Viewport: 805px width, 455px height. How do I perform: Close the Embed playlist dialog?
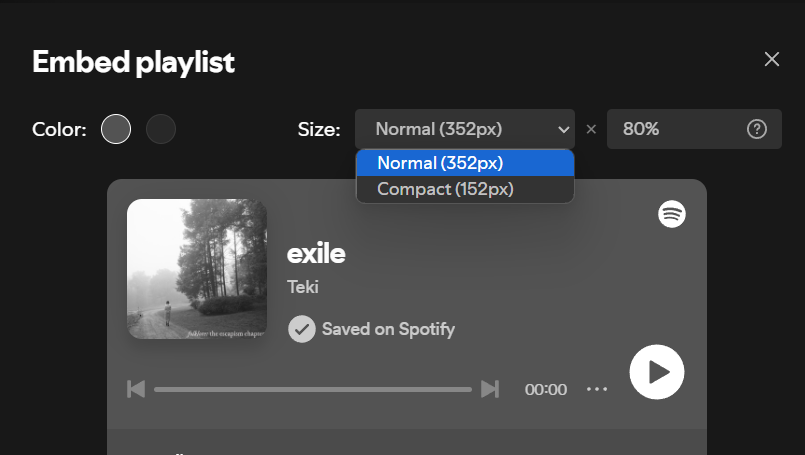(x=772, y=59)
